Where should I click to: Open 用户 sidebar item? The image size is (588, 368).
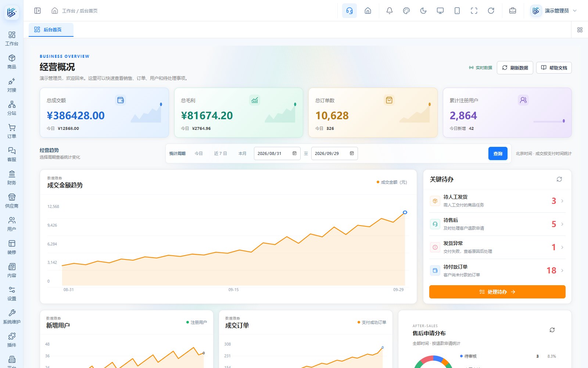point(12,224)
